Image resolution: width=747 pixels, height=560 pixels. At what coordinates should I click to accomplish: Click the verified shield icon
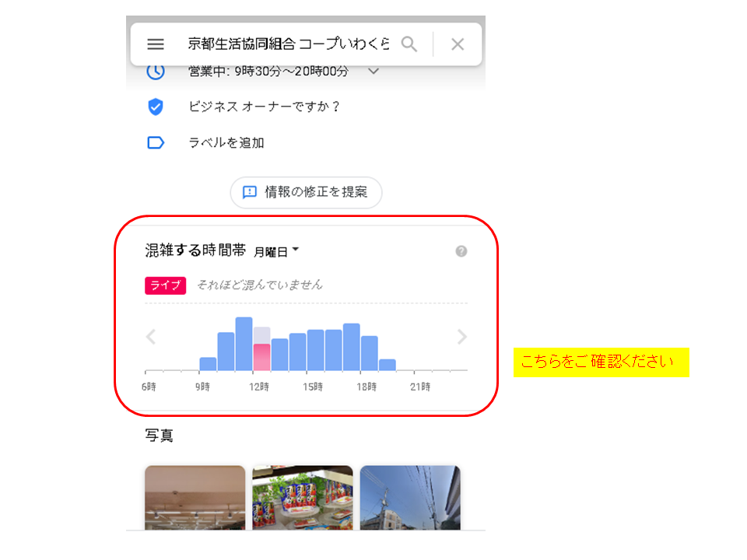pos(156,107)
